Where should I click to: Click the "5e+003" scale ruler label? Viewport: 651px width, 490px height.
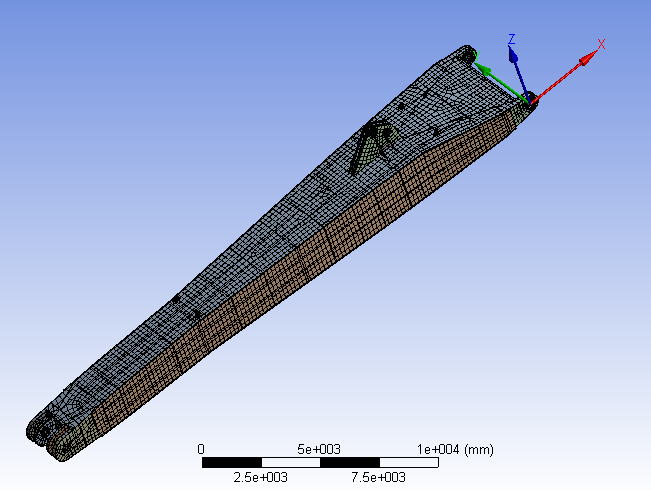(319, 449)
